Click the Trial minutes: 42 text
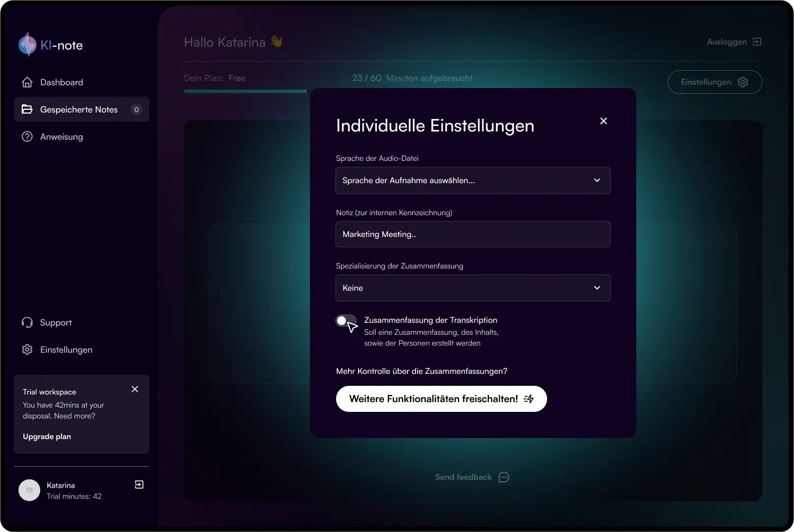The height and width of the screenshot is (532, 794). [74, 496]
